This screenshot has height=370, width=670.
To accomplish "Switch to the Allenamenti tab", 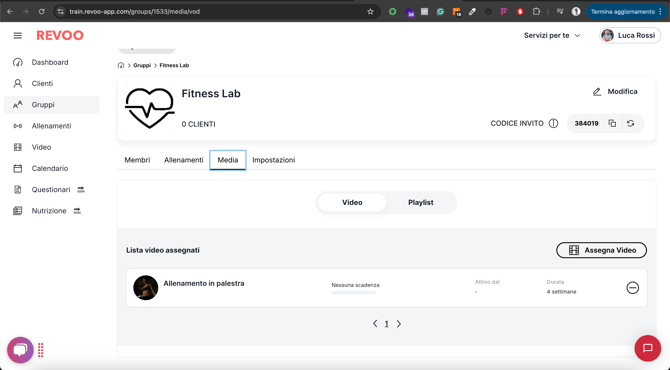I will [184, 160].
